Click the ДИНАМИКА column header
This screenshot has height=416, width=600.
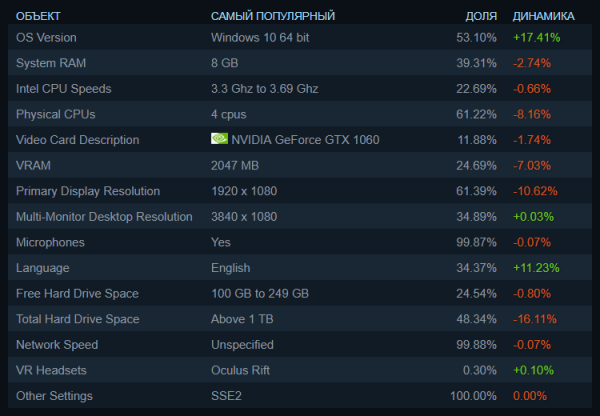543,16
